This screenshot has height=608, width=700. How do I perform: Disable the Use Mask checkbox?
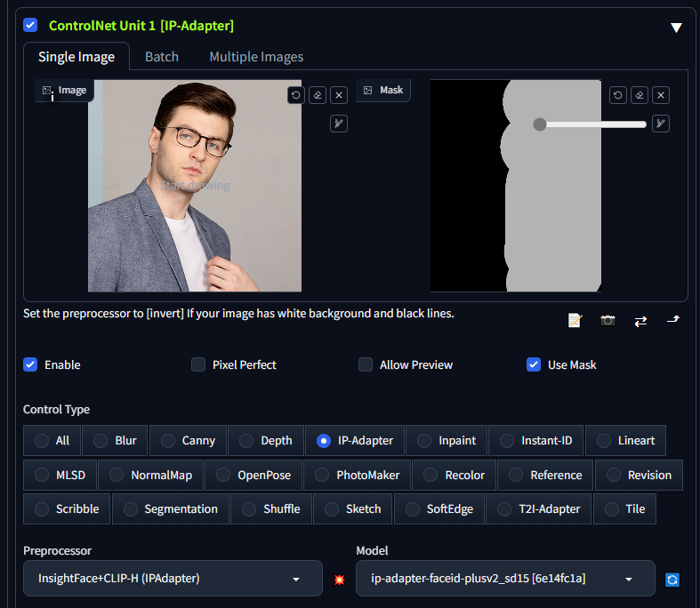click(x=534, y=364)
